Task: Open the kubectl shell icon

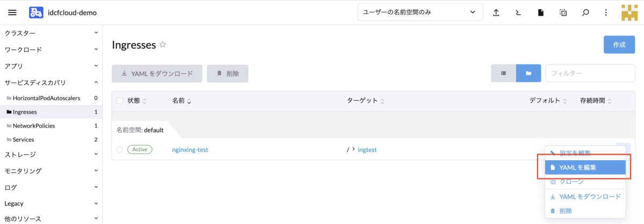Action: pos(518,12)
